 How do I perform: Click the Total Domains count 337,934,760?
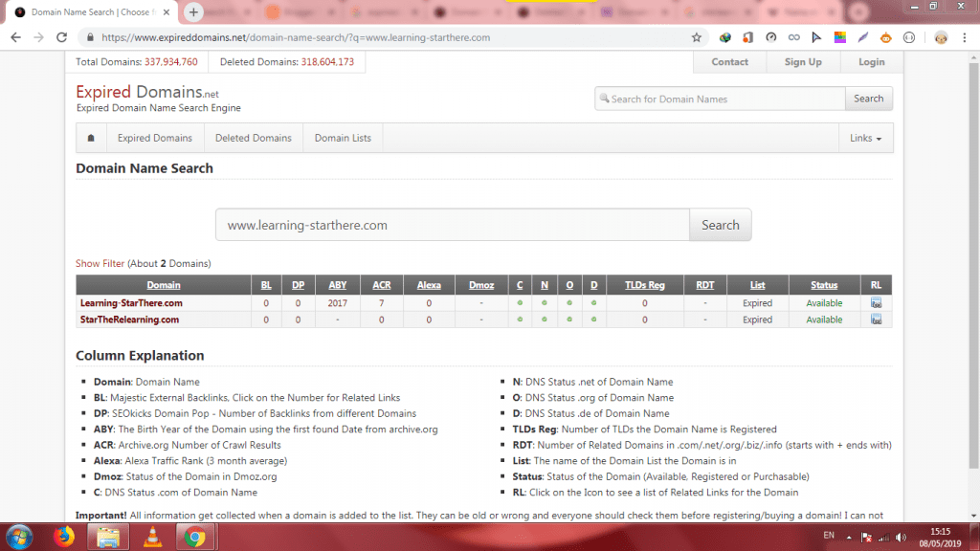coord(170,62)
